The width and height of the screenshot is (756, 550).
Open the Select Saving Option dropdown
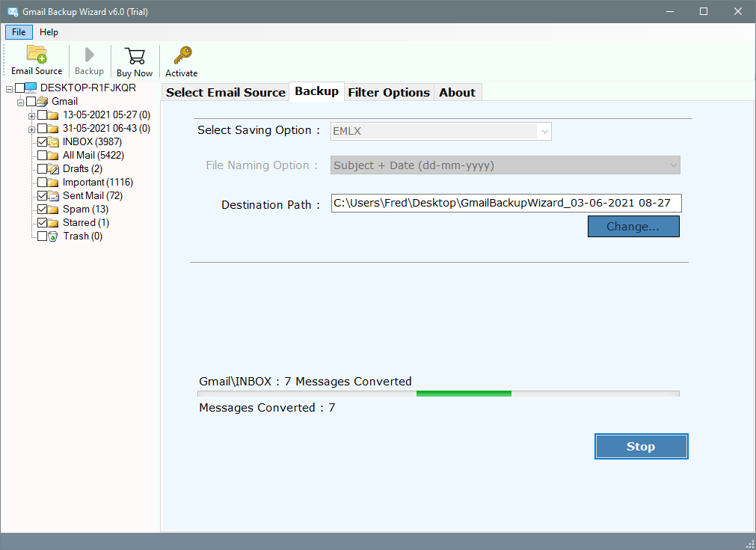click(x=440, y=131)
